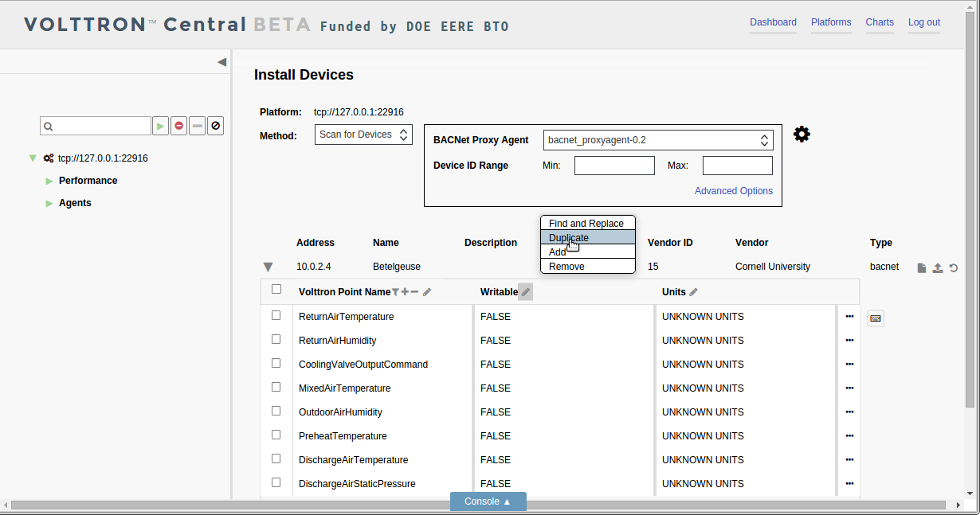Click minus icon beside Volttron Point Name
This screenshot has width=980, height=515.
pyautogui.click(x=414, y=292)
